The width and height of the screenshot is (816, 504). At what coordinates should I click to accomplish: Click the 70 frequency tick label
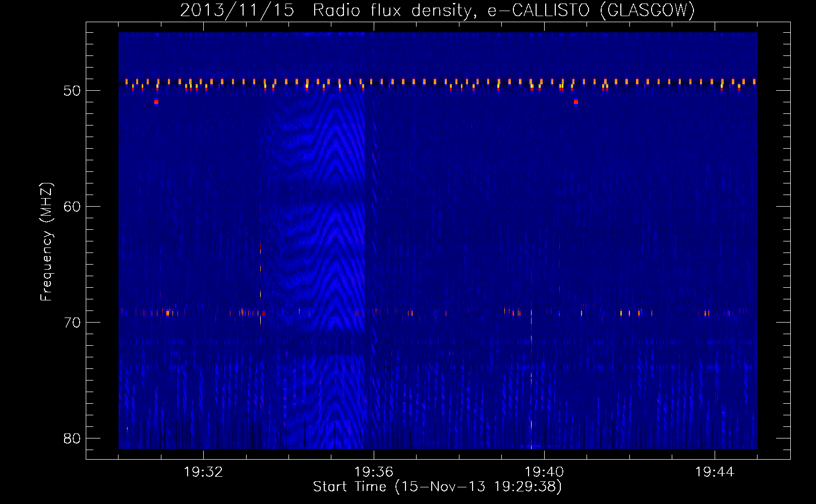point(73,323)
